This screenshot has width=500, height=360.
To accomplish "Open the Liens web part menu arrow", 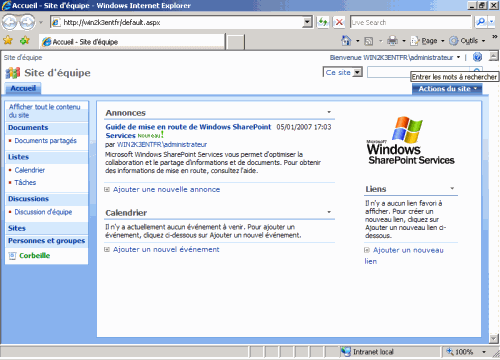I will 452,189.
